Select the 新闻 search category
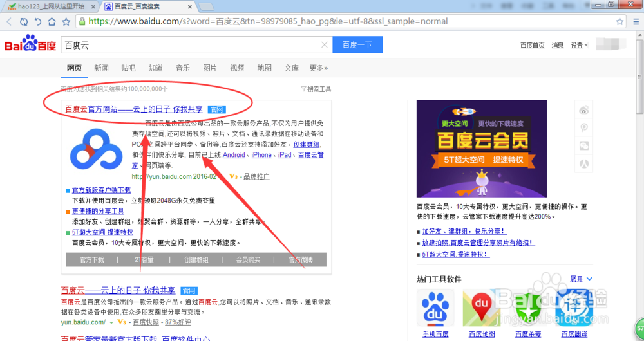Screen dimensions: 644x341 pos(101,68)
